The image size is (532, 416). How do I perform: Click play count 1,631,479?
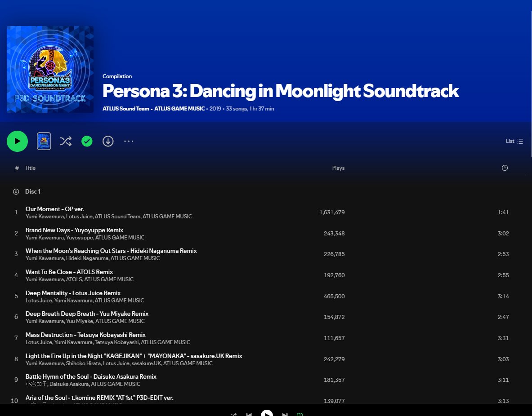[332, 212]
